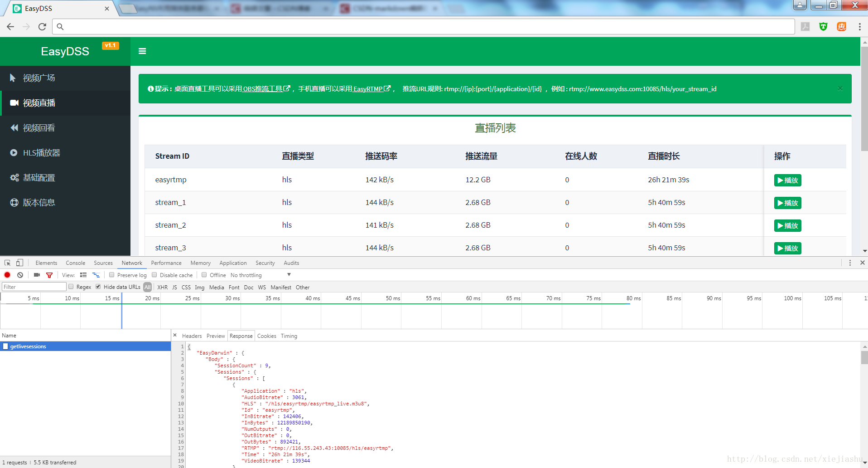Reload the current page
The height and width of the screenshot is (468, 868).
pos(42,27)
